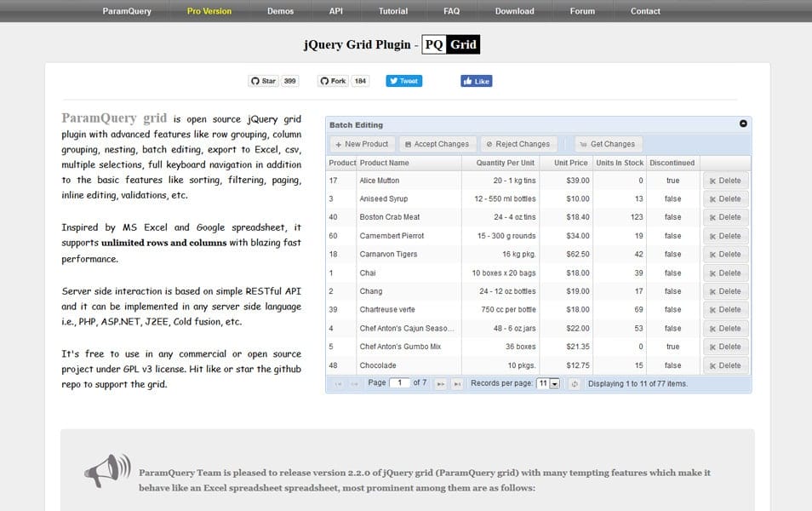Delete the Boston Crab Meat row
This screenshot has height=511, width=812.
point(725,217)
